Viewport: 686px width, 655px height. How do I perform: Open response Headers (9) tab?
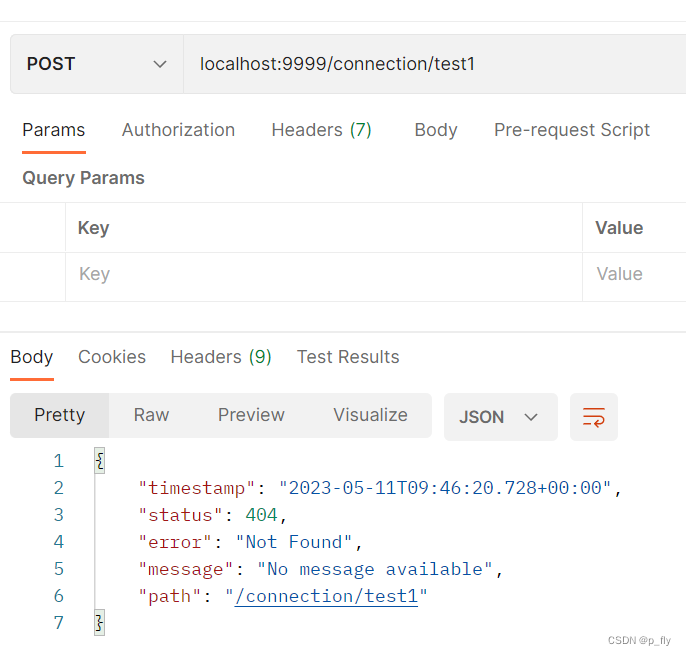coord(221,357)
